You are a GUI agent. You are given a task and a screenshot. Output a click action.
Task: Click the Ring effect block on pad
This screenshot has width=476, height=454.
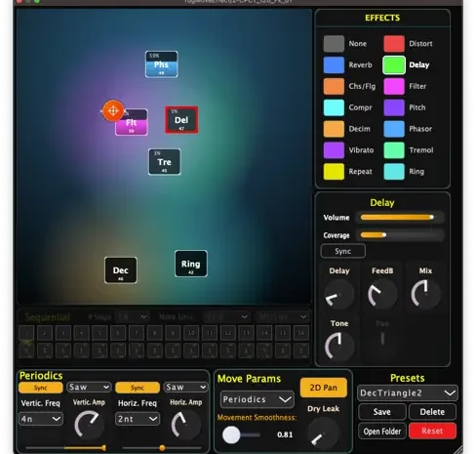coord(191,264)
